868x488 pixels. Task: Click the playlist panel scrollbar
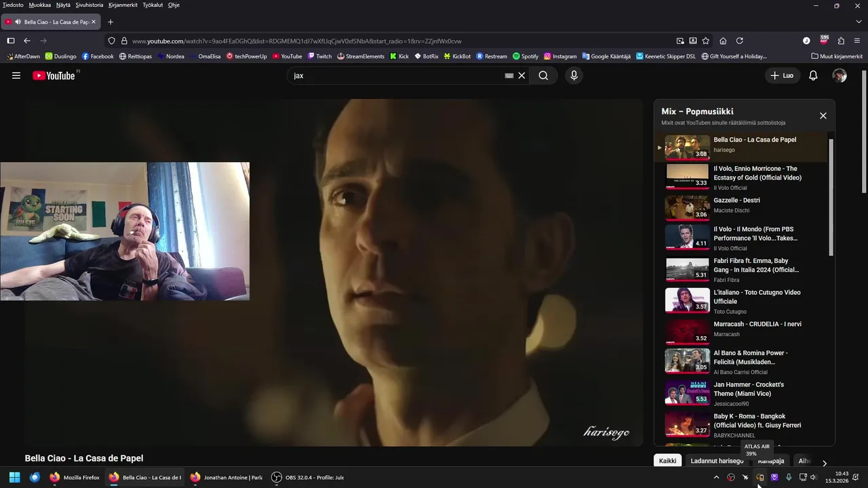pyautogui.click(x=831, y=197)
